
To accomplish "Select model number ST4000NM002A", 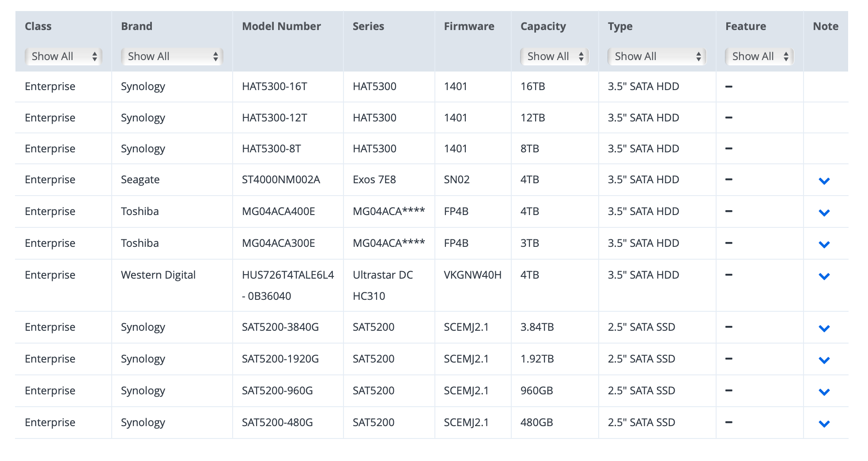I will [281, 179].
